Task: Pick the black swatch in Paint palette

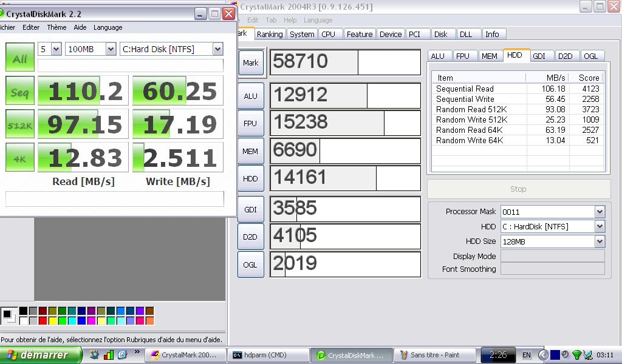Action: tap(24, 311)
